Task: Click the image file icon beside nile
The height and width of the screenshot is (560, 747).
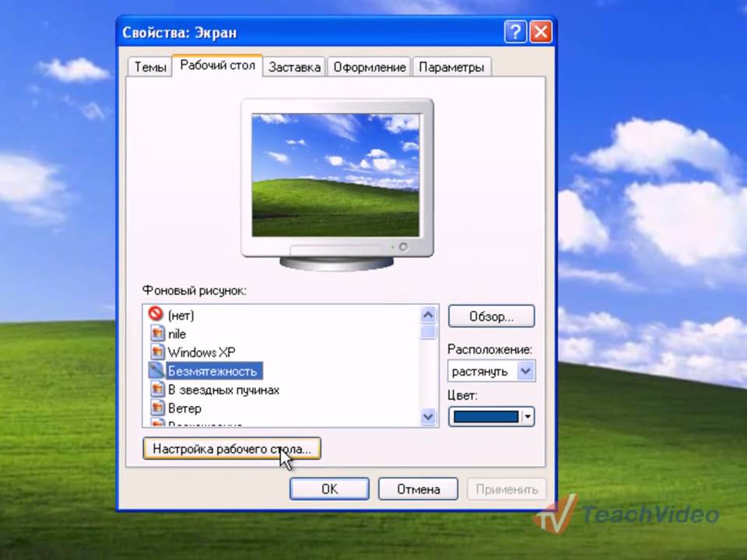Action: 157,333
